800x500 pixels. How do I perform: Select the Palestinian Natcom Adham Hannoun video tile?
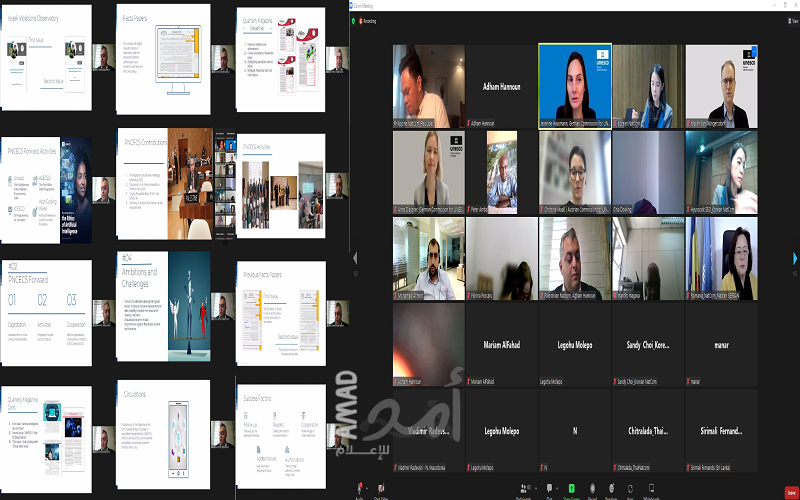pyautogui.click(x=574, y=258)
